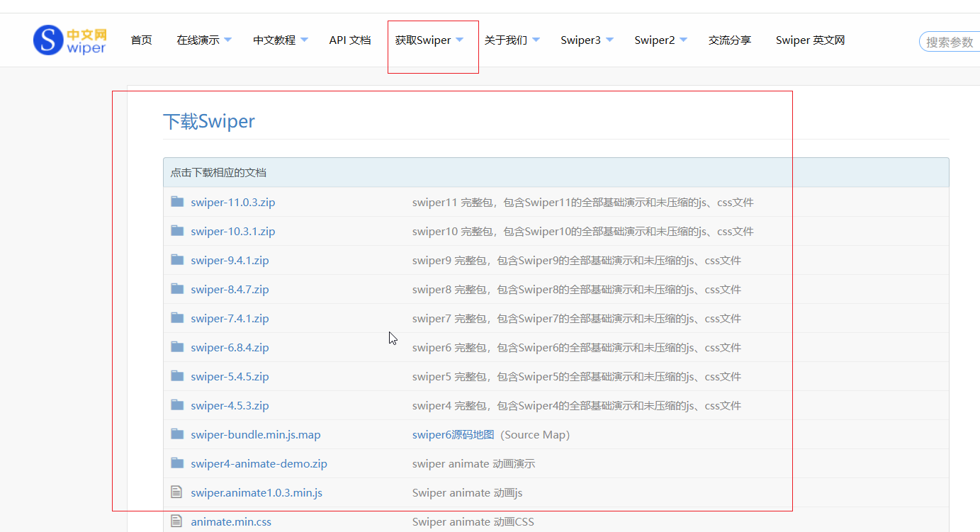Screen dimensions: 980x532
Task: Click the Swiper 中文网 logo
Action: 69,40
